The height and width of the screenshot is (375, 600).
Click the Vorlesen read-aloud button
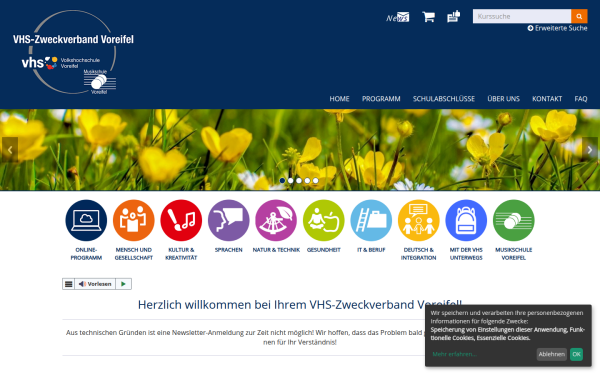pos(95,284)
